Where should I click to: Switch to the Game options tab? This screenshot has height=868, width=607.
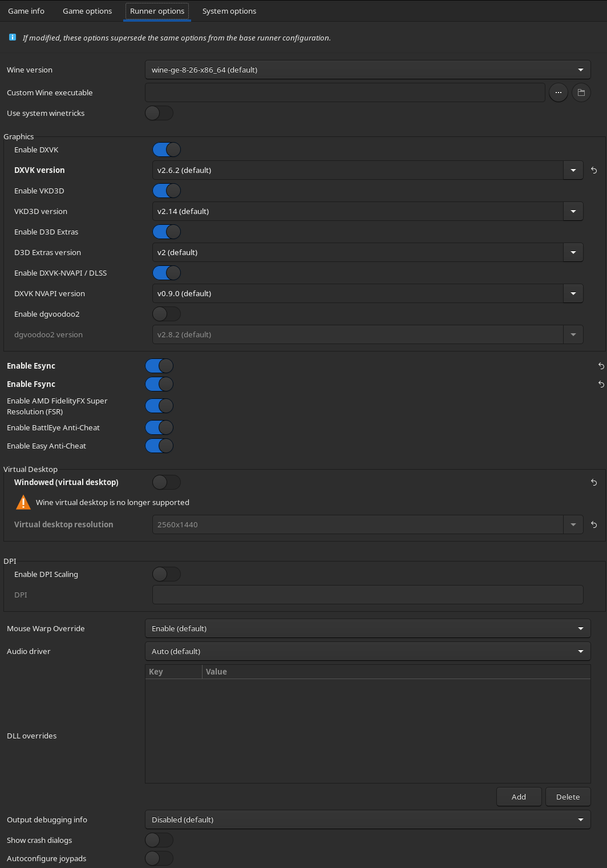click(87, 10)
